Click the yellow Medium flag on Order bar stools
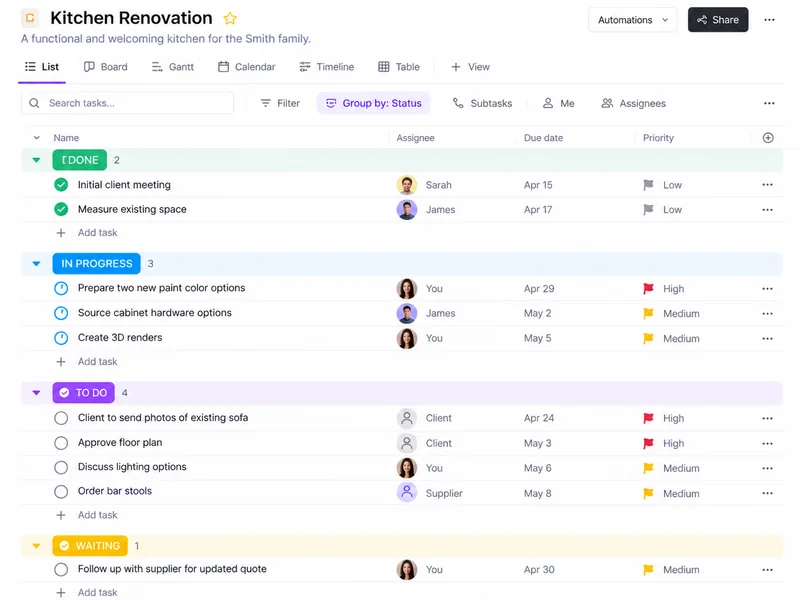The image size is (800, 600). (648, 493)
